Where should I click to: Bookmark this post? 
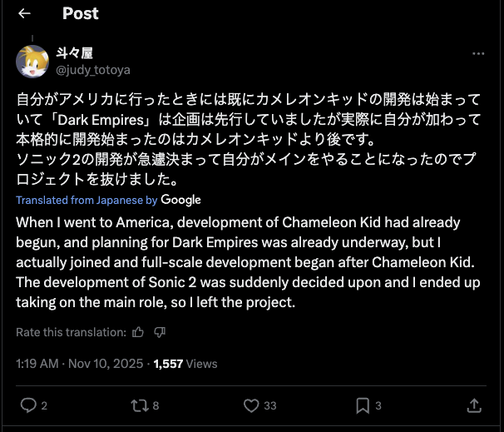click(363, 405)
